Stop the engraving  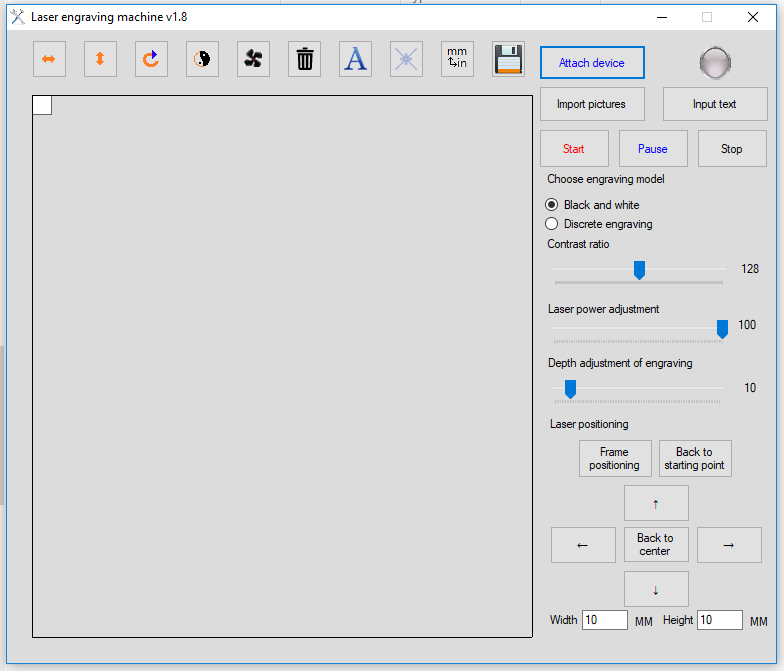point(732,148)
